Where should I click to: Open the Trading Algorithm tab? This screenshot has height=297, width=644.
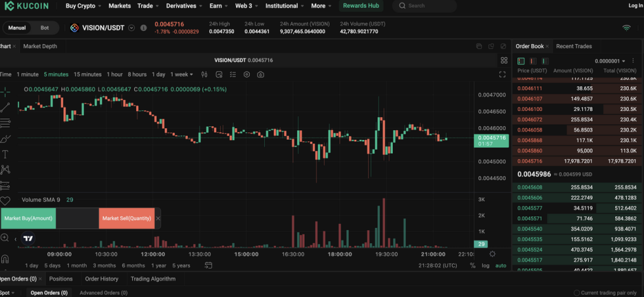[x=153, y=279]
